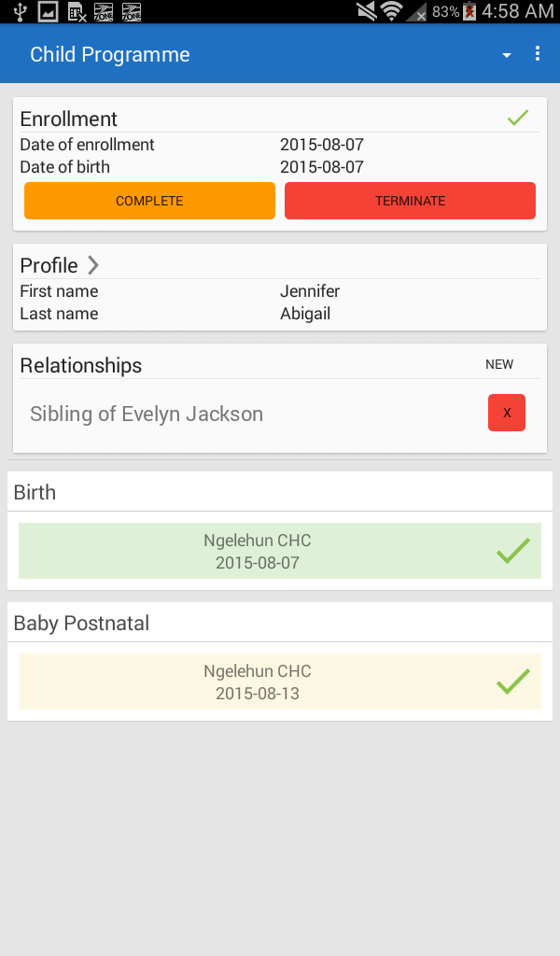The height and width of the screenshot is (956, 560).
Task: Open the Birth event dated 2015-08-07
Action: 258,552
